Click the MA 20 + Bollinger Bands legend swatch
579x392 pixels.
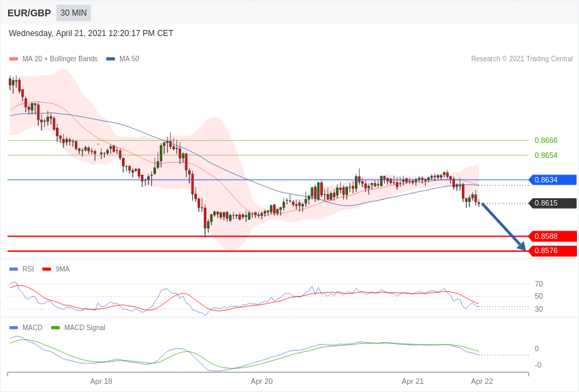tap(14, 59)
